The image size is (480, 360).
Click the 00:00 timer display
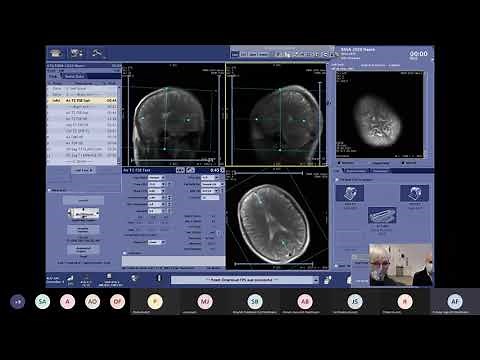tap(418, 54)
